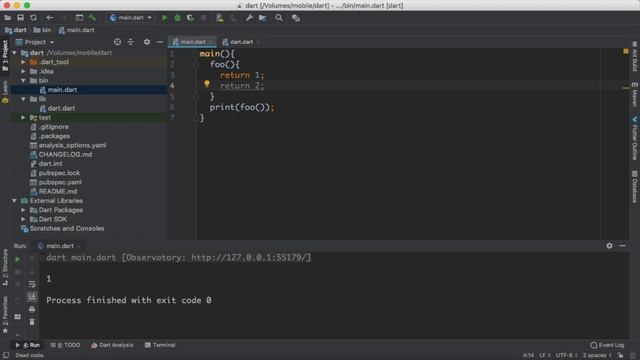Expand the Dart Packages node
640x360 pixels.
tap(23, 210)
